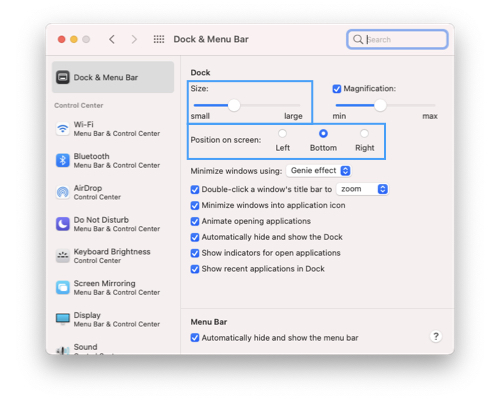This screenshot has width=500, height=400.
Task: Set Dock position to Left
Action: (282, 134)
